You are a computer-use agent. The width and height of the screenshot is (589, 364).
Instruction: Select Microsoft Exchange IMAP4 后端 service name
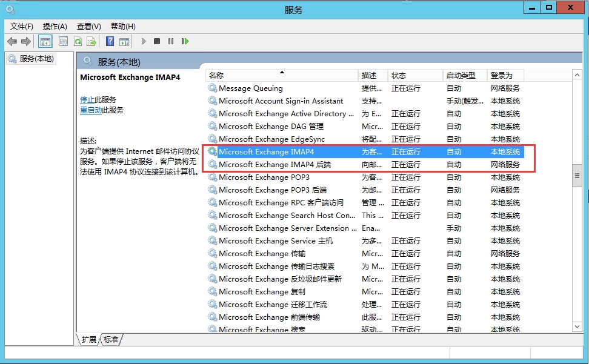275,164
